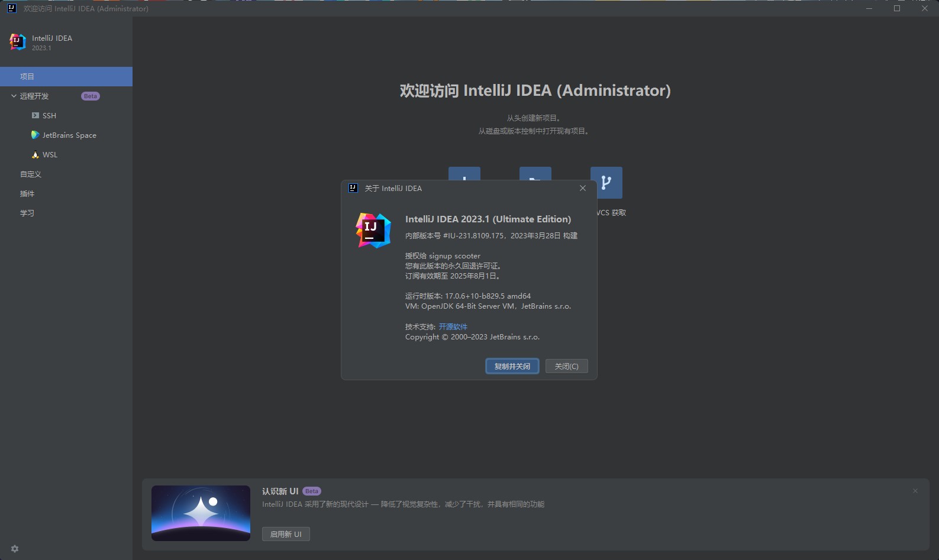
Task: Click the 授权给 signup scooter text
Action: 443,256
